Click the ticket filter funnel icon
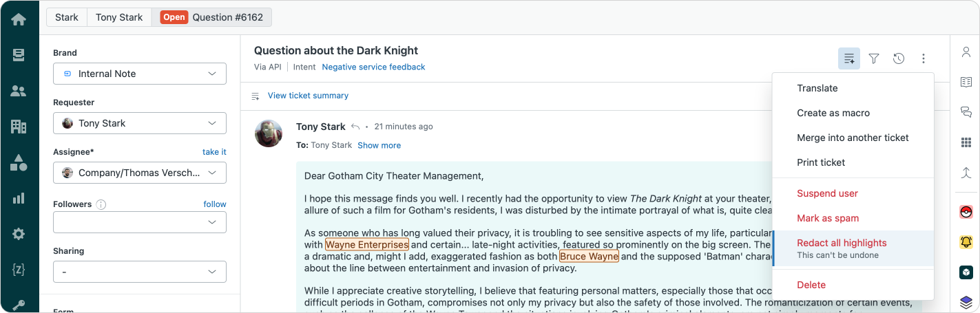 [x=874, y=59]
